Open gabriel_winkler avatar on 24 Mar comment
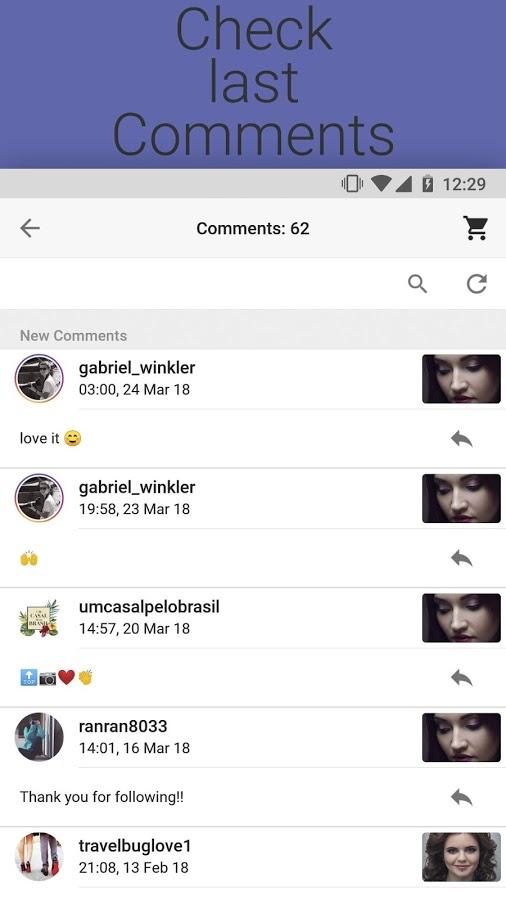Screen dimensions: 506x900 click(x=39, y=378)
